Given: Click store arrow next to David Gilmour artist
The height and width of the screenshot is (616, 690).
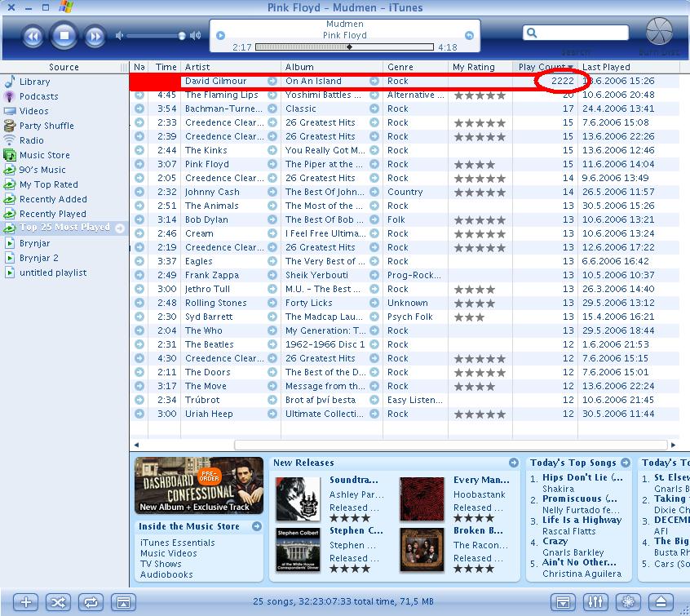Looking at the screenshot, I should pyautogui.click(x=272, y=81).
